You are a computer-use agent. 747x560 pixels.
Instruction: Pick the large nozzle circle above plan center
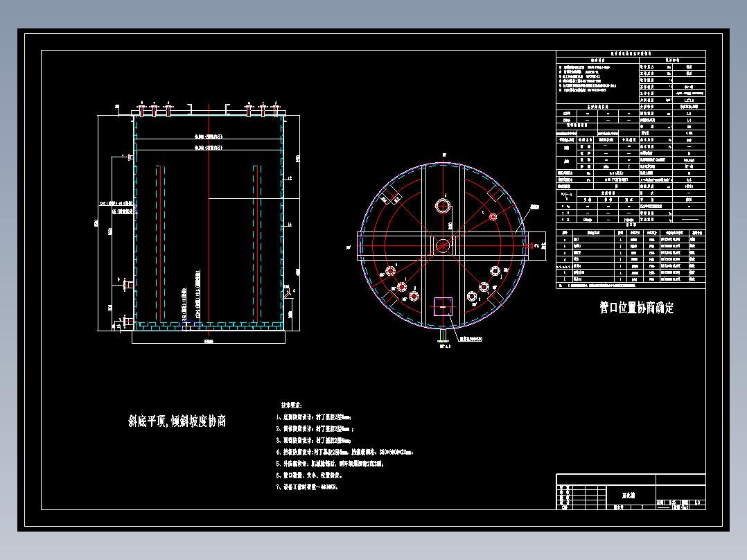[x=443, y=207]
